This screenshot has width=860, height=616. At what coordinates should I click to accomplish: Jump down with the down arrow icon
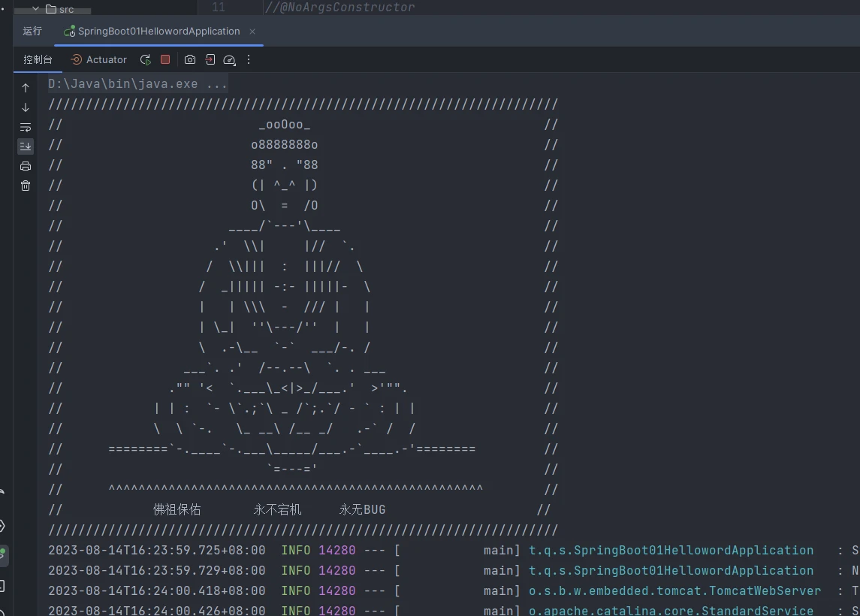(26, 107)
